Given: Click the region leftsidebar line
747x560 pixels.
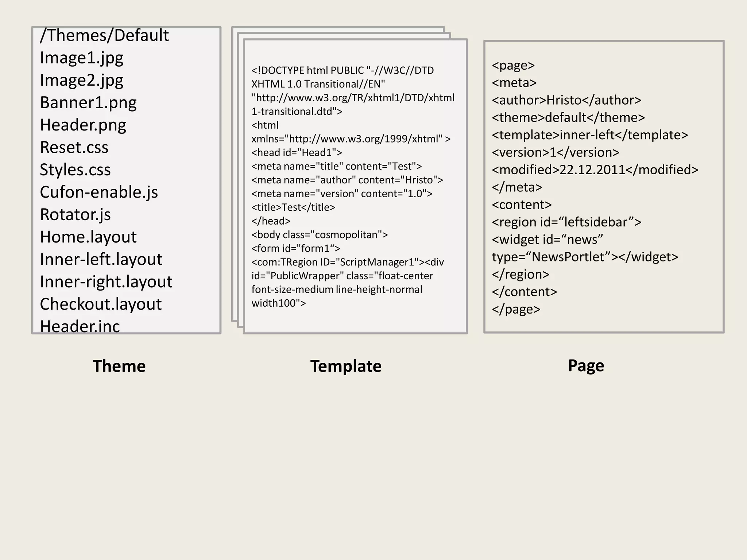Looking at the screenshot, I should 566,222.
